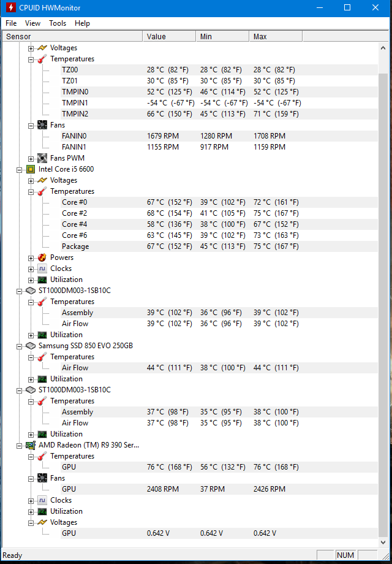Viewport: 392px width, 564px height.
Task: Expand the Powers node
Action: 31,258
